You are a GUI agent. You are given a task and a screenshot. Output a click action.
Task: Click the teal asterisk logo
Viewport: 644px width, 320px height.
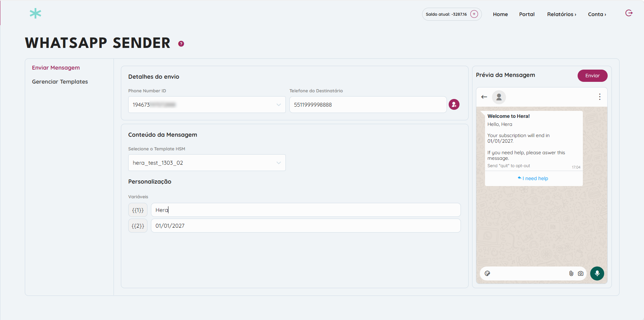pos(35,14)
